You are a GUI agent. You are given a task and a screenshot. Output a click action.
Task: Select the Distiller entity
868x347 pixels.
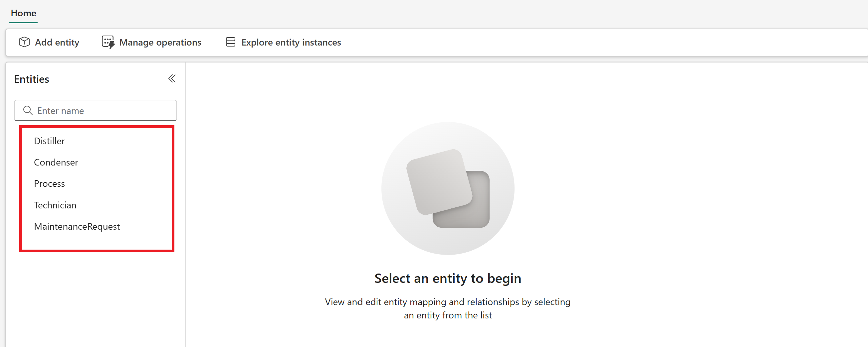click(49, 141)
